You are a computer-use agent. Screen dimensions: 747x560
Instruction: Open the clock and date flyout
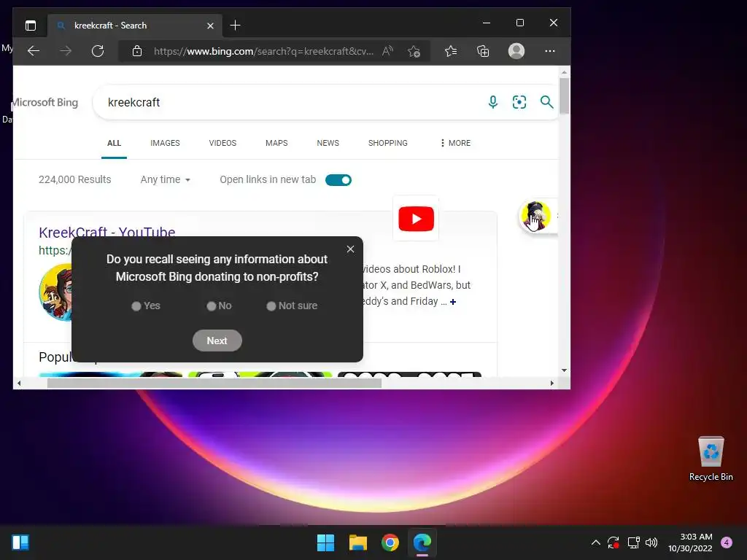point(690,542)
